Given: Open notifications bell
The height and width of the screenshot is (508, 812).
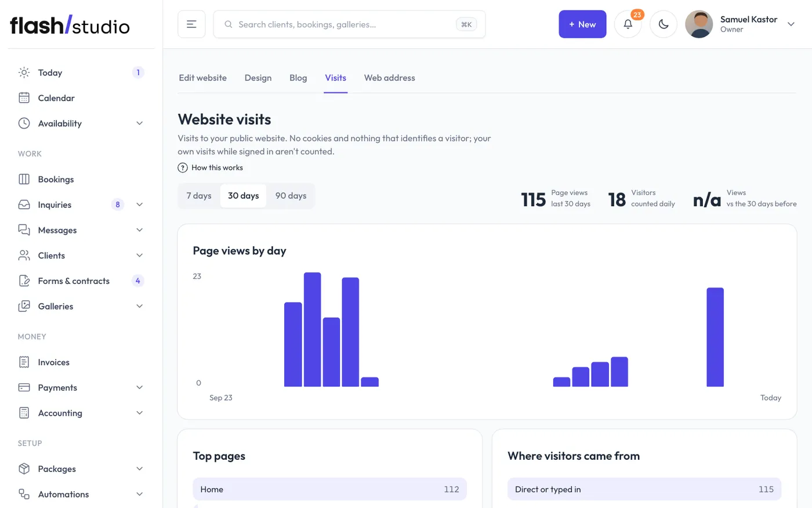Looking at the screenshot, I should [x=628, y=24].
